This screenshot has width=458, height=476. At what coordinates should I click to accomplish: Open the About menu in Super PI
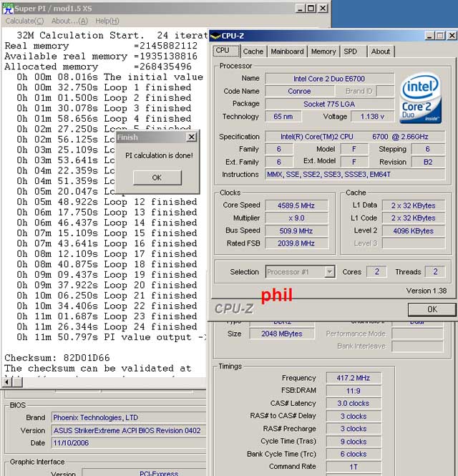[x=69, y=21]
